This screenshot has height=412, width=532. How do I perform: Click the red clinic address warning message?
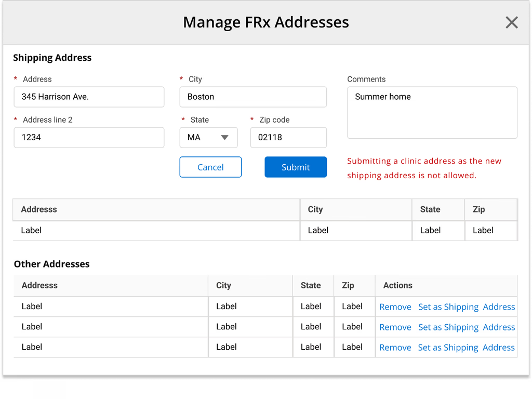point(424,168)
